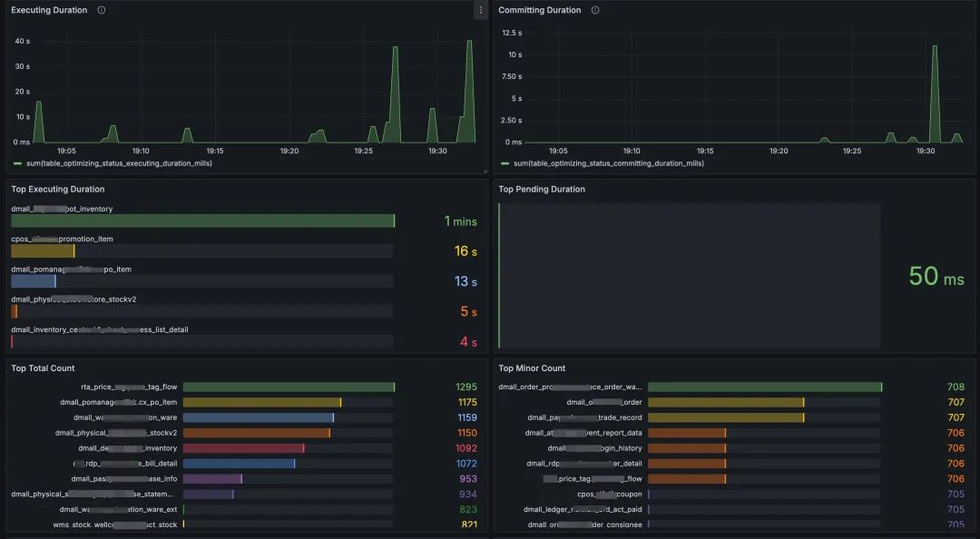The width and height of the screenshot is (980, 539).
Task: Click the Top Minor Count 708 bar
Action: tap(765, 387)
